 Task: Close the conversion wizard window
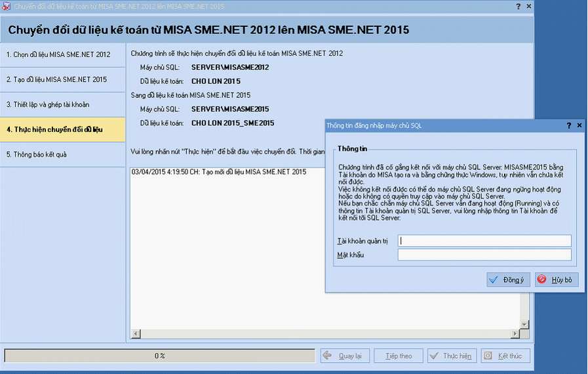(x=529, y=6)
